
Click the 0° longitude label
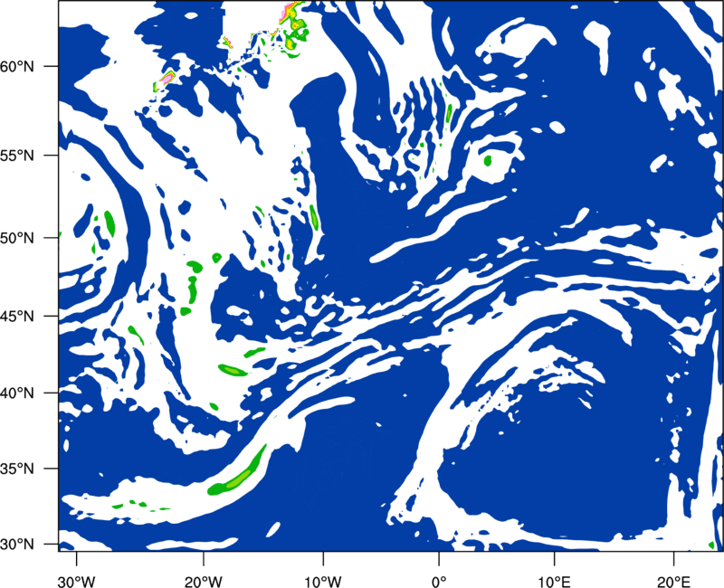click(x=439, y=582)
